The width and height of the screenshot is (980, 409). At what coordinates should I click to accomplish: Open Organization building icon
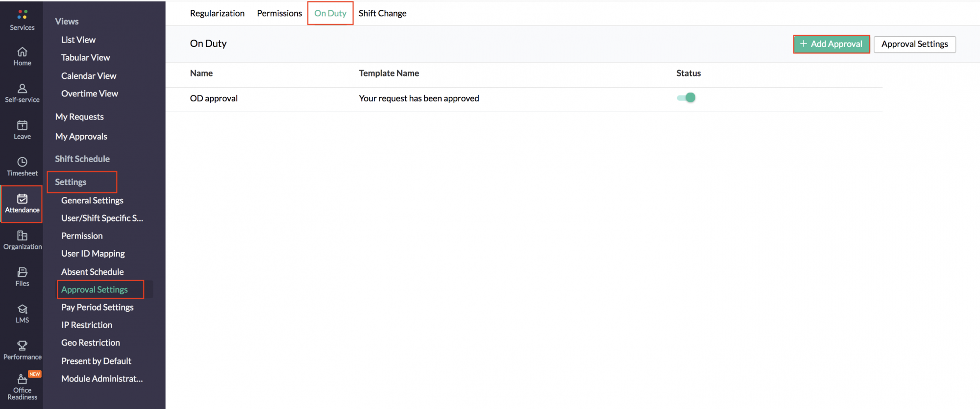[22, 236]
